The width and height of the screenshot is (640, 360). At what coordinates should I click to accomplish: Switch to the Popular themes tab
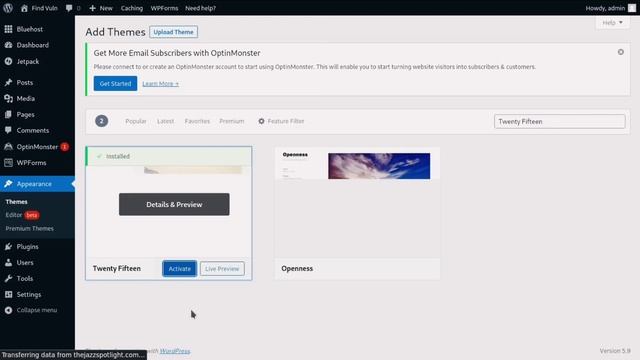(x=136, y=121)
